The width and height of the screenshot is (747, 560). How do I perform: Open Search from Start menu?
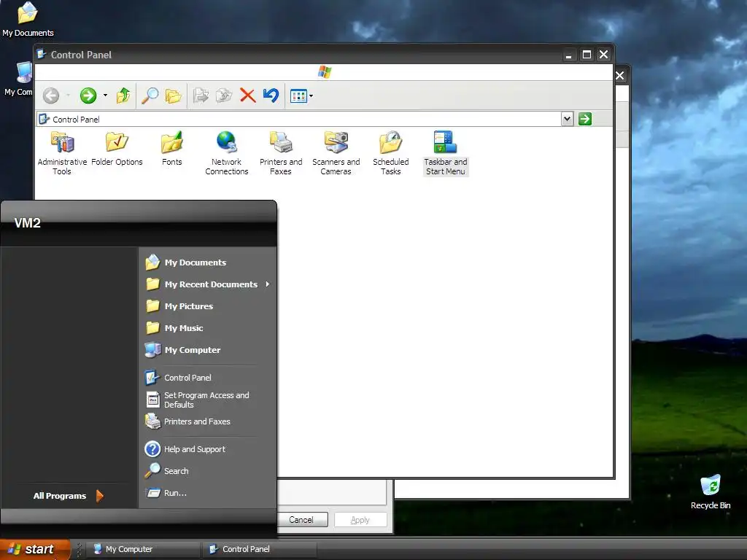click(208, 471)
